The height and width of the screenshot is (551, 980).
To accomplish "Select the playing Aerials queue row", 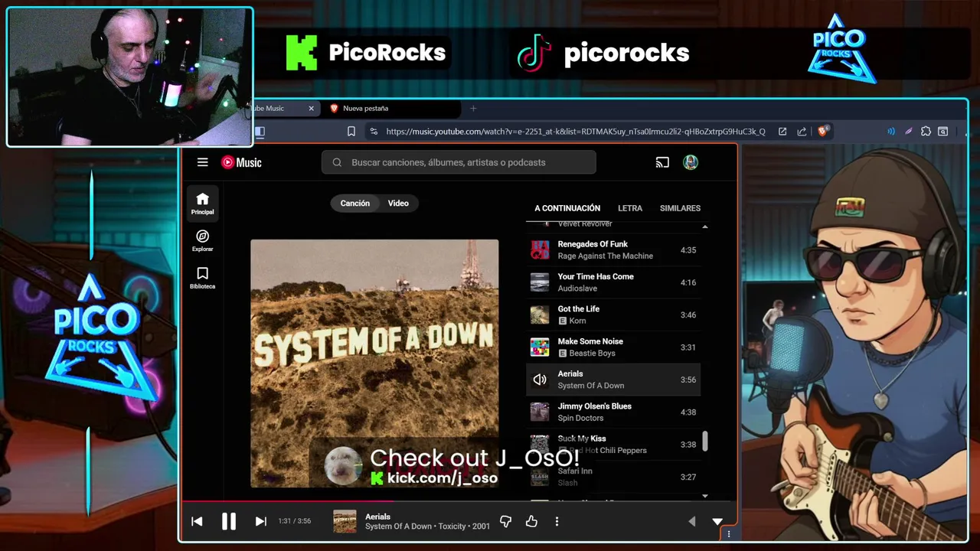I will point(613,380).
